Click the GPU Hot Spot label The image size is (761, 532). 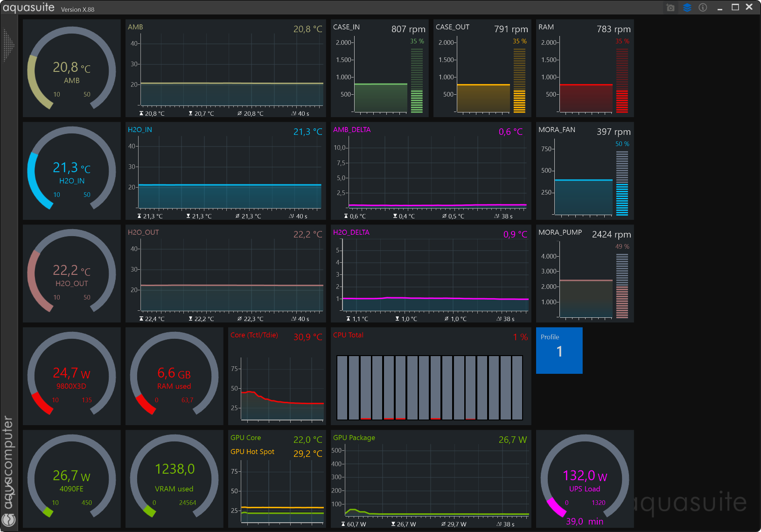click(252, 452)
